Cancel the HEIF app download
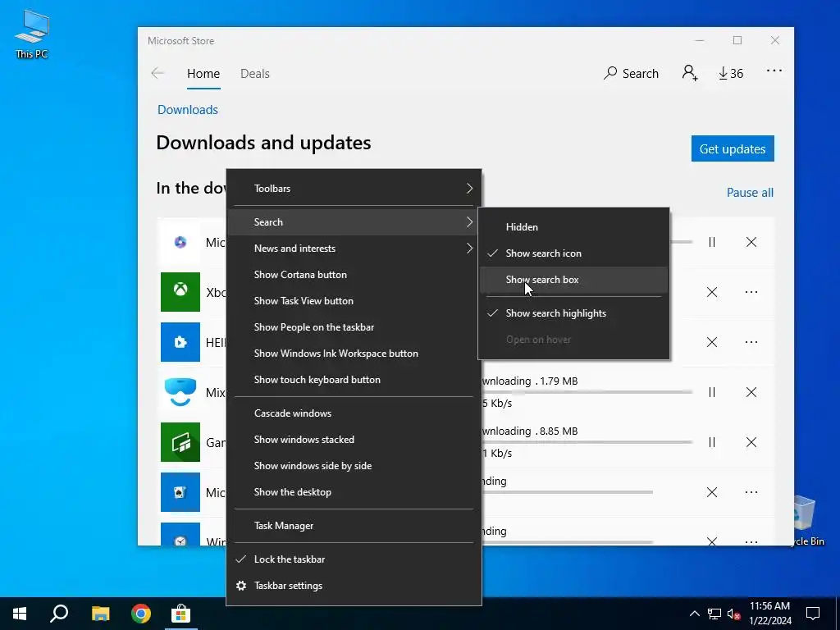This screenshot has width=840, height=630. point(712,342)
